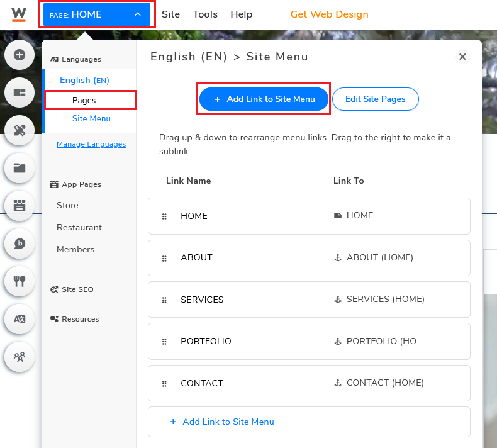Open the Manage Languages link
The width and height of the screenshot is (497, 448).
91,144
